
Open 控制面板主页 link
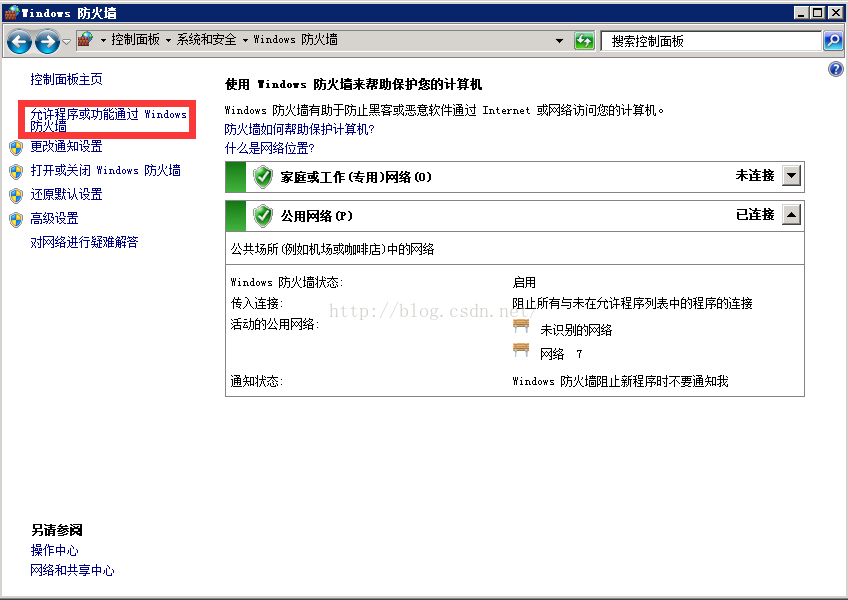click(66, 79)
